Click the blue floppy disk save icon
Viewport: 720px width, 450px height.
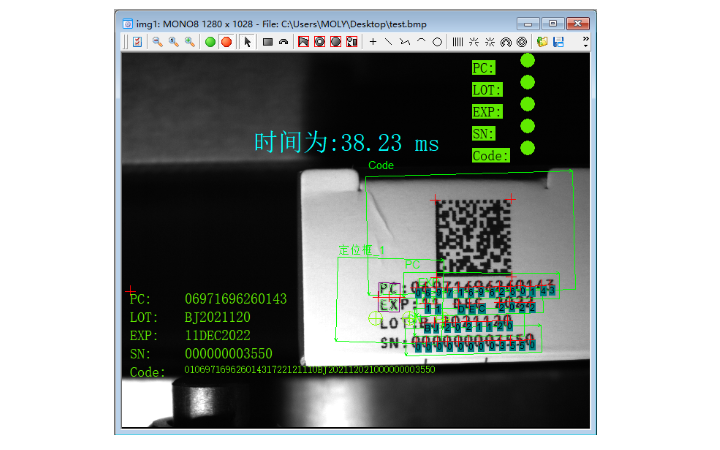pyautogui.click(x=558, y=42)
